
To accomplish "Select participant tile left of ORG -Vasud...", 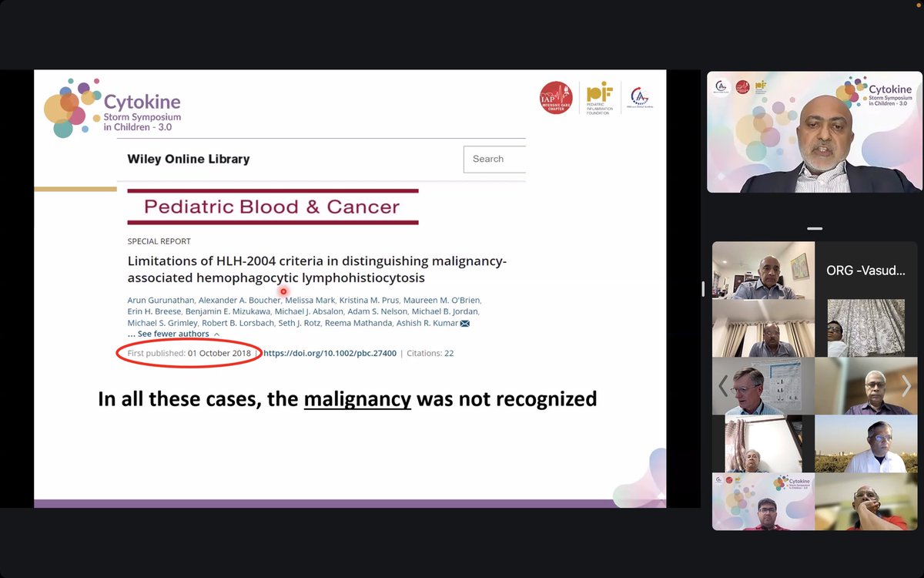I will click(x=763, y=271).
